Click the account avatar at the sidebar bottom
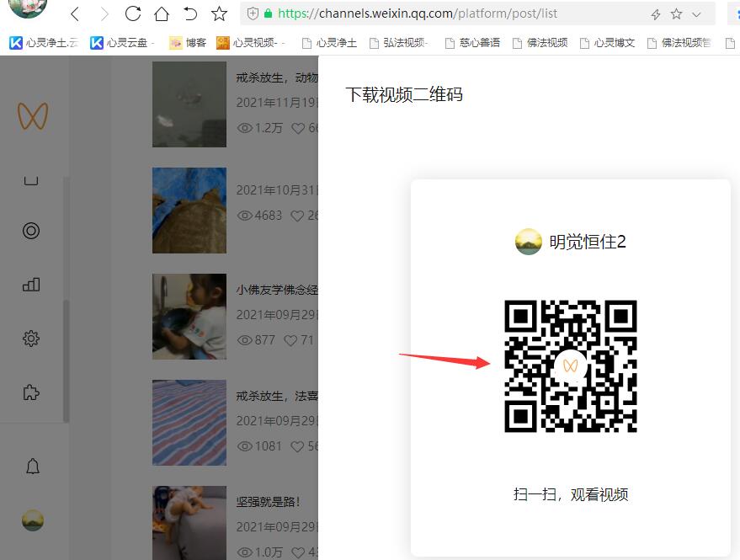This screenshot has width=740, height=560. click(33, 520)
